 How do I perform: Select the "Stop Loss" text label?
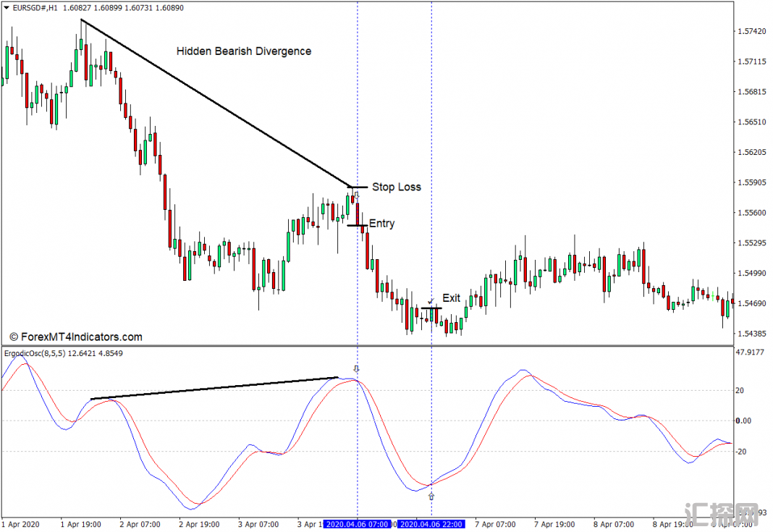click(x=396, y=187)
